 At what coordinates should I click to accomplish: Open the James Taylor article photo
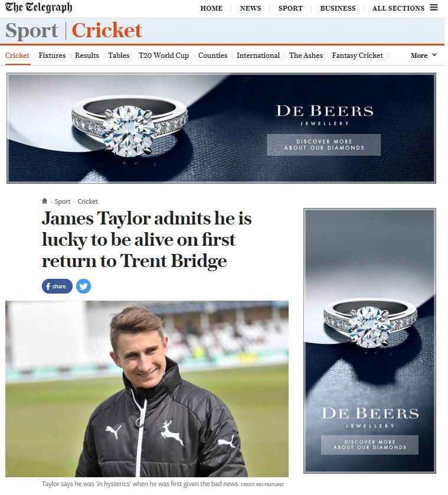tap(147, 389)
